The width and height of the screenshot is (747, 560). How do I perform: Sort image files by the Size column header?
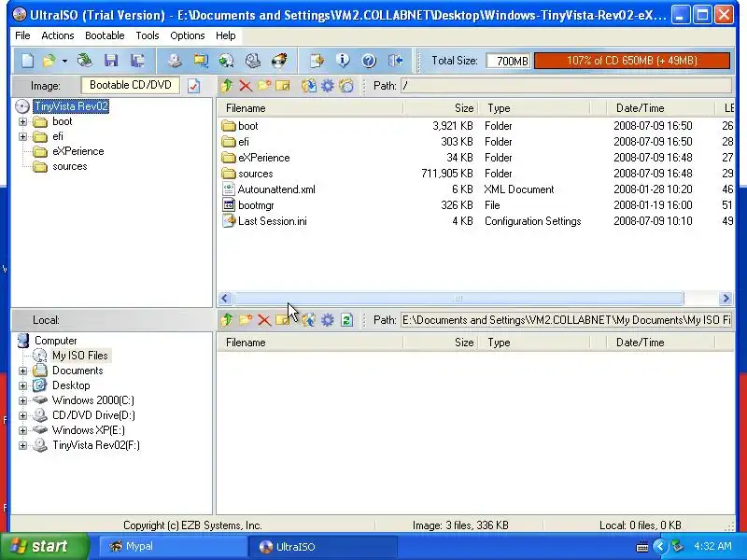coord(441,108)
